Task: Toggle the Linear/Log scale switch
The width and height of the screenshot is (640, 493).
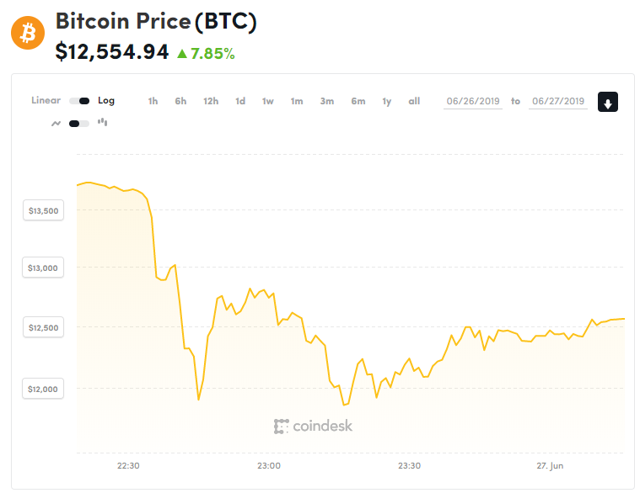Action: pyautogui.click(x=79, y=101)
